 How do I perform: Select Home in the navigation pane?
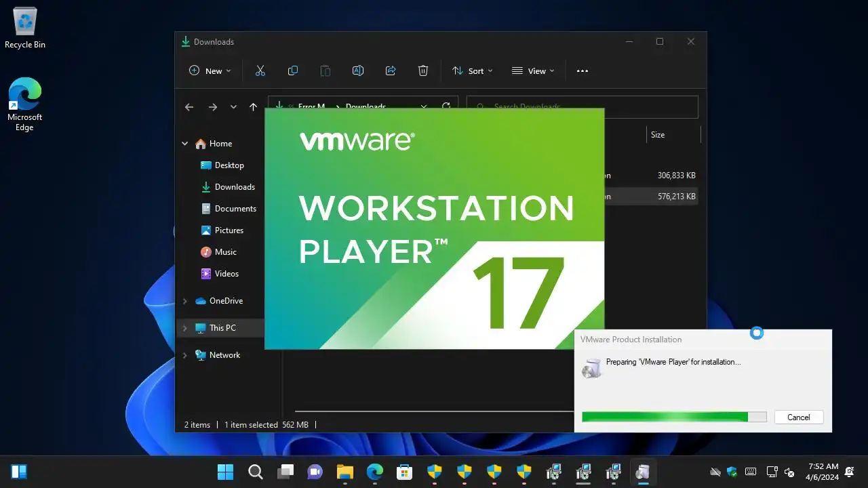click(220, 144)
